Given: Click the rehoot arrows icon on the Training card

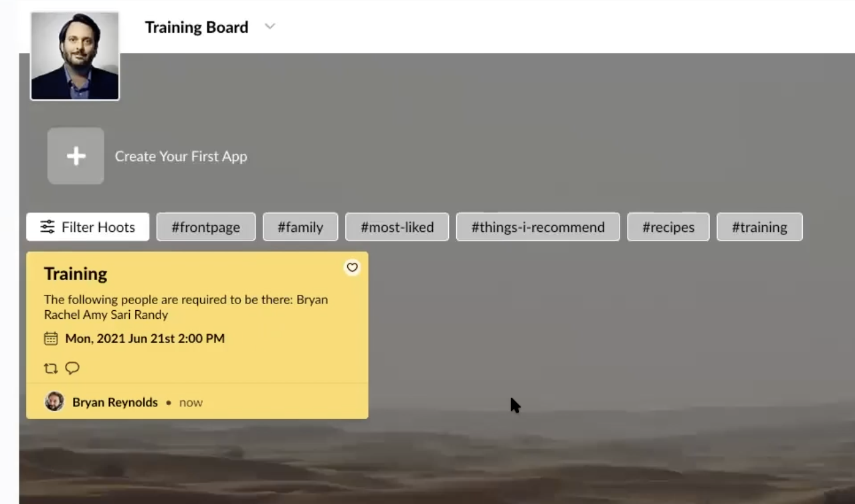Looking at the screenshot, I should tap(51, 368).
